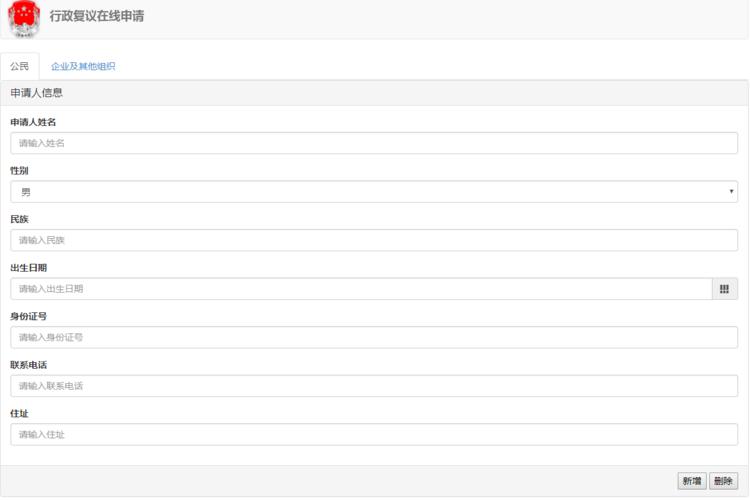Click the dropdown arrow of the gender select
Screen dimensions: 750x500
(x=731, y=191)
